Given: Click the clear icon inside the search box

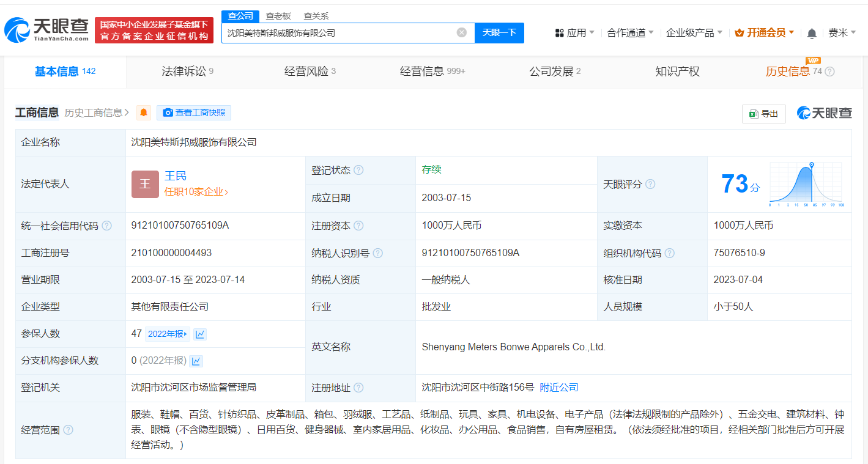Looking at the screenshot, I should click(461, 32).
